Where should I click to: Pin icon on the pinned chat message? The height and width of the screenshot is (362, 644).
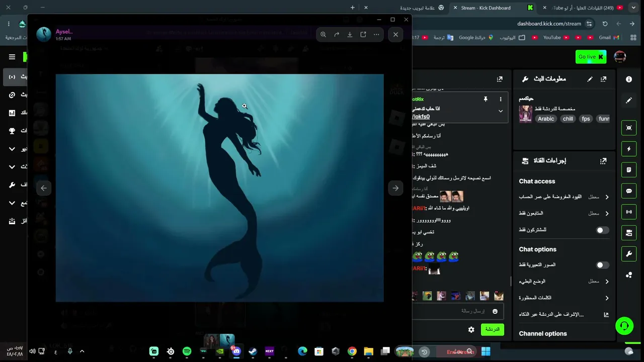tap(486, 100)
